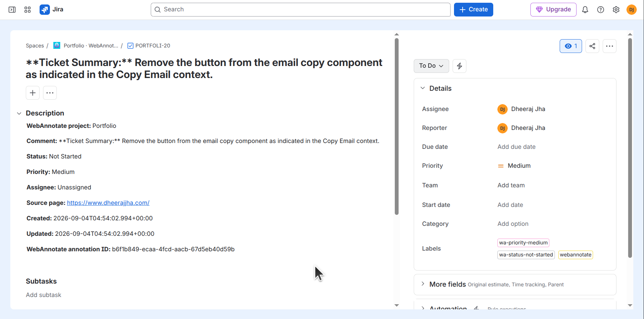Click the Jira logo icon
The width and height of the screenshot is (644, 319).
[45, 10]
